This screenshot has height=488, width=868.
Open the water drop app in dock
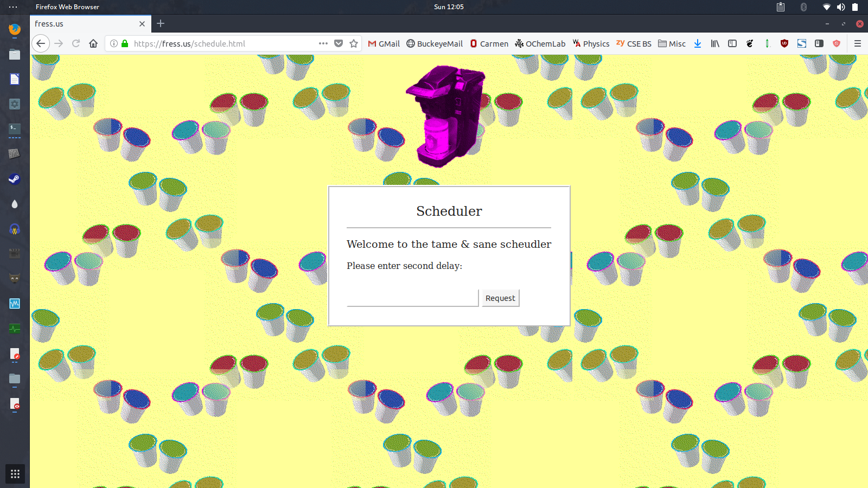[15, 204]
